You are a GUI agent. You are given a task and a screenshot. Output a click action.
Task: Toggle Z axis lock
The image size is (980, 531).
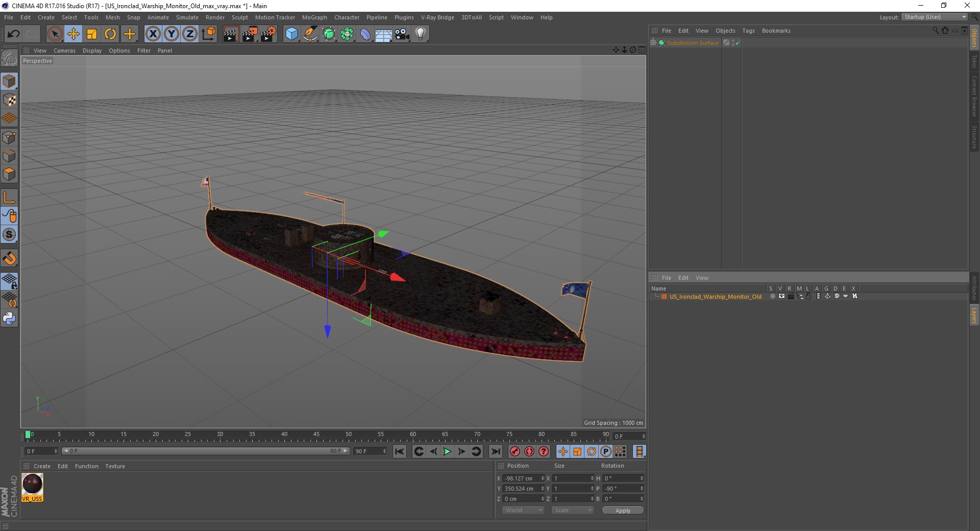[190, 34]
